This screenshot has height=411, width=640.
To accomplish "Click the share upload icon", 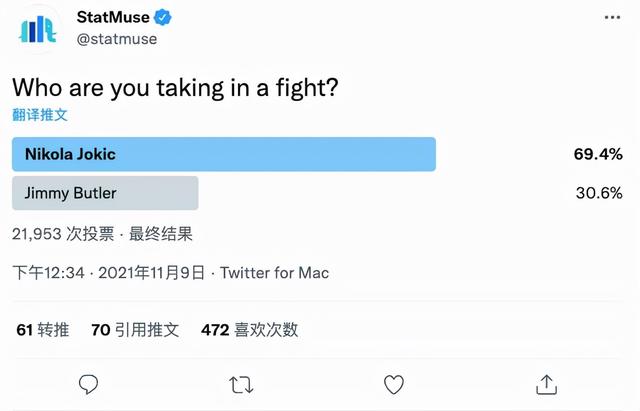I will [546, 384].
